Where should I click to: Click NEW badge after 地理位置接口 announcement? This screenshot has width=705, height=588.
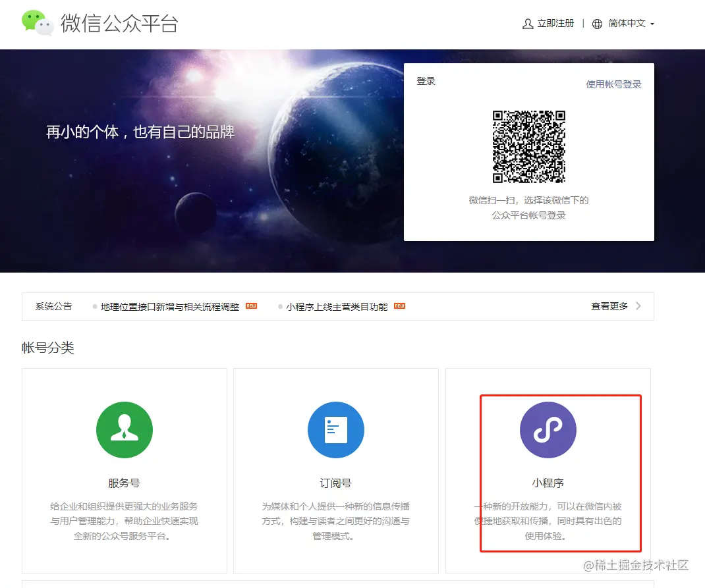click(x=251, y=306)
